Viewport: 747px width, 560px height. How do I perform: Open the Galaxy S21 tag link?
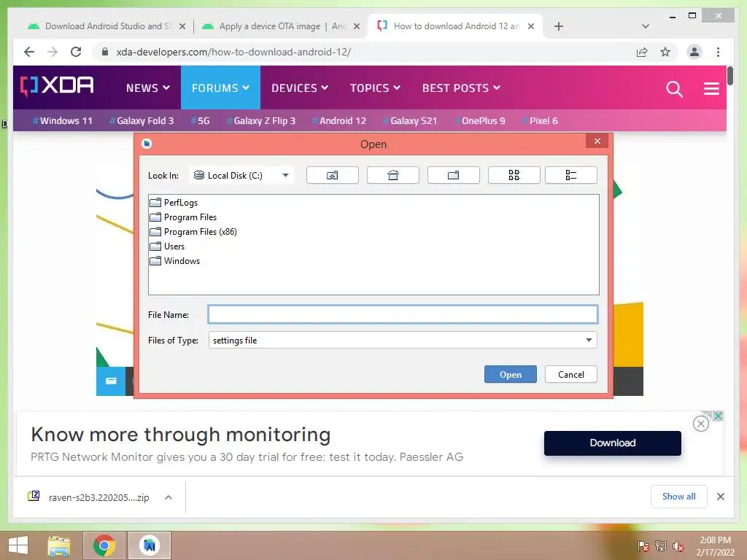tap(410, 120)
